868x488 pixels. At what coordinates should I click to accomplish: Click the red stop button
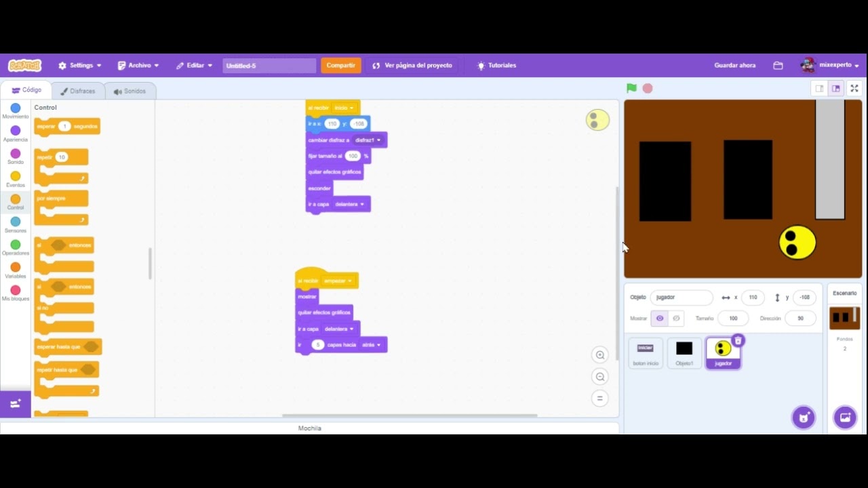point(648,88)
